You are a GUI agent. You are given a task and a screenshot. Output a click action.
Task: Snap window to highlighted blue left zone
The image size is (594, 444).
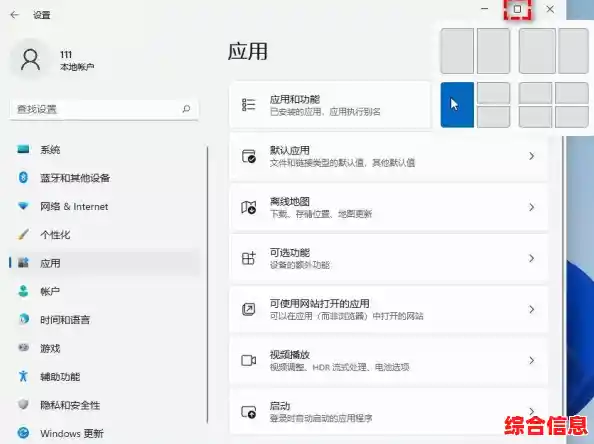click(x=457, y=105)
